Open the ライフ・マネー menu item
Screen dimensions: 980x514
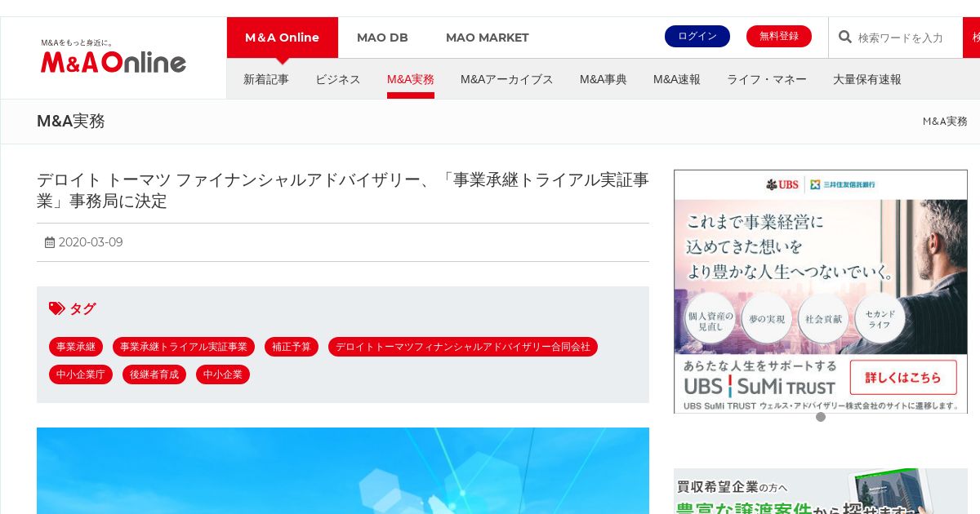pos(767,79)
